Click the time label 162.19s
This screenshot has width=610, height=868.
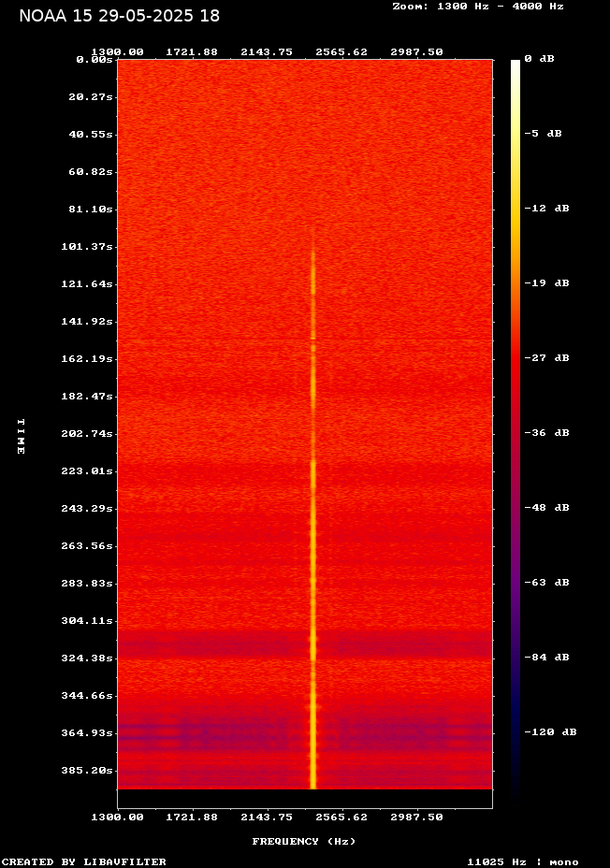pyautogui.click(x=87, y=359)
